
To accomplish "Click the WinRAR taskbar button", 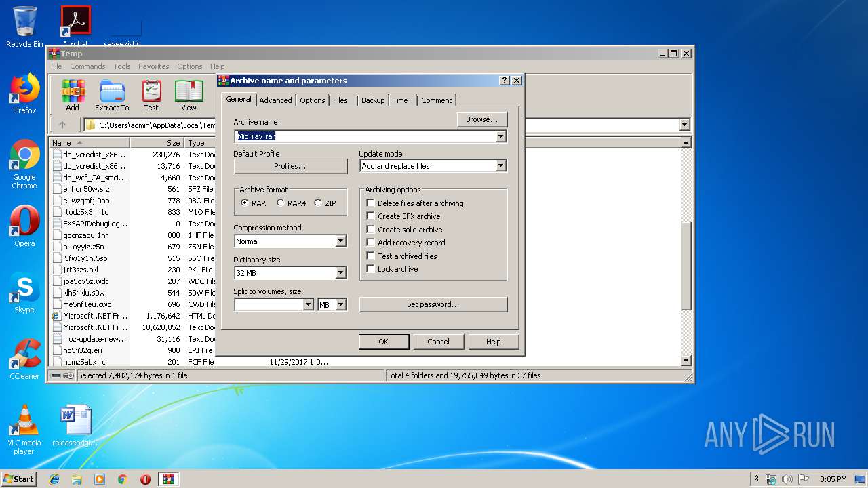I will (x=169, y=479).
